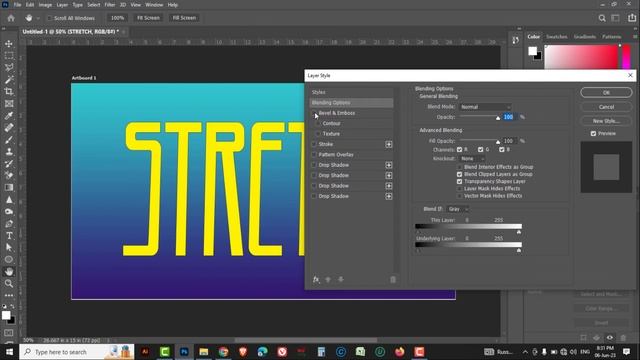Select the Ellipse shape tool

(x=9, y=260)
